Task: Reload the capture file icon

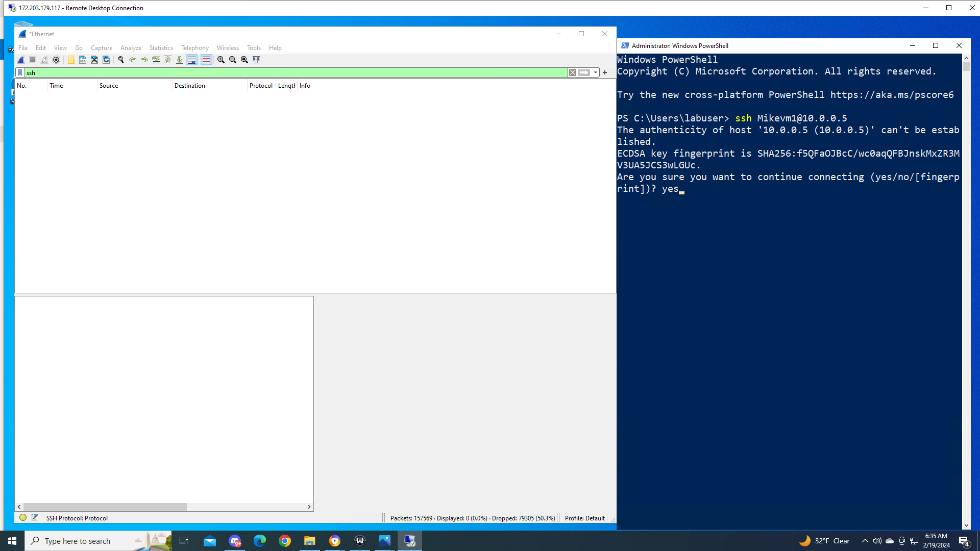Action: coord(106,60)
